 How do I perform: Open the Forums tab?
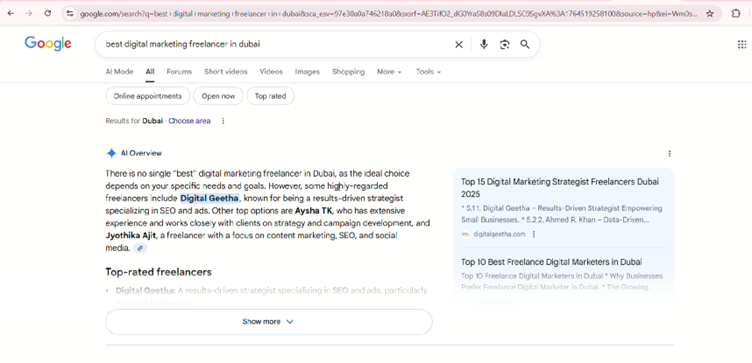tap(179, 71)
